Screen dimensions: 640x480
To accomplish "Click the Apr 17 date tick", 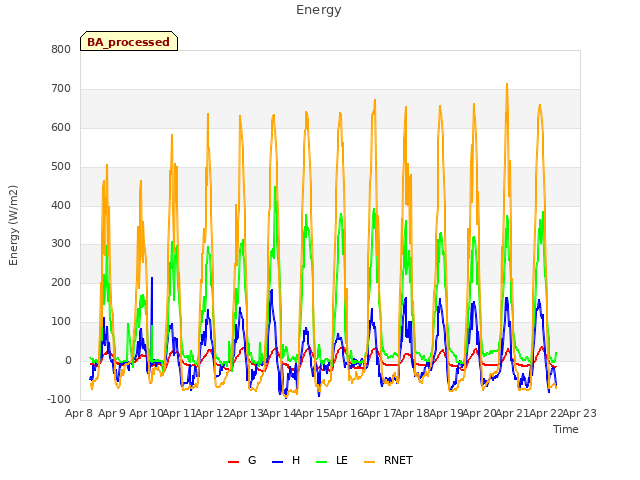I will tap(379, 413).
